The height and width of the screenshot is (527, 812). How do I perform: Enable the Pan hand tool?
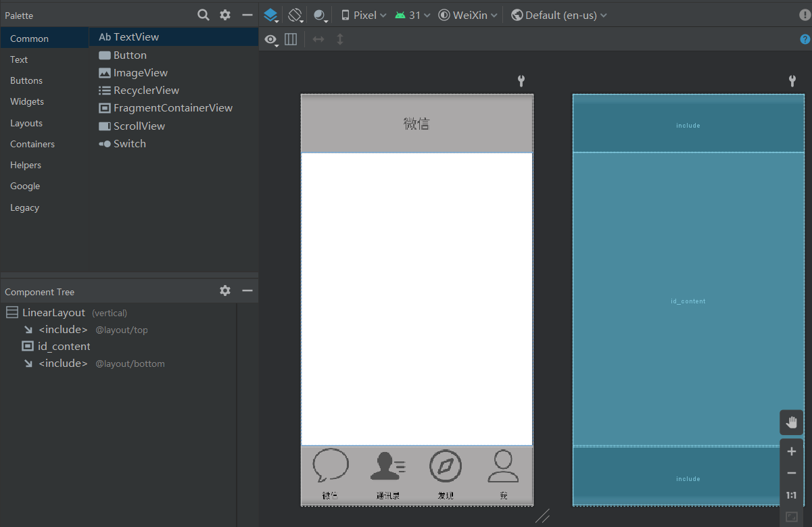pyautogui.click(x=792, y=422)
